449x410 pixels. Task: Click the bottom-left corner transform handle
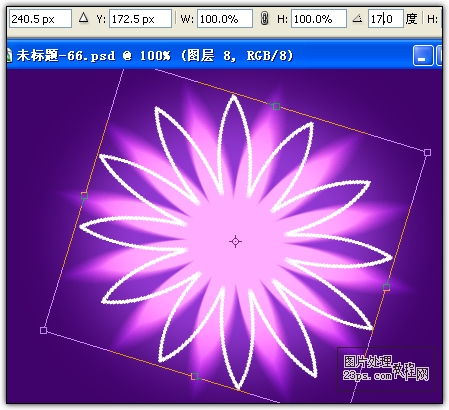[43, 330]
